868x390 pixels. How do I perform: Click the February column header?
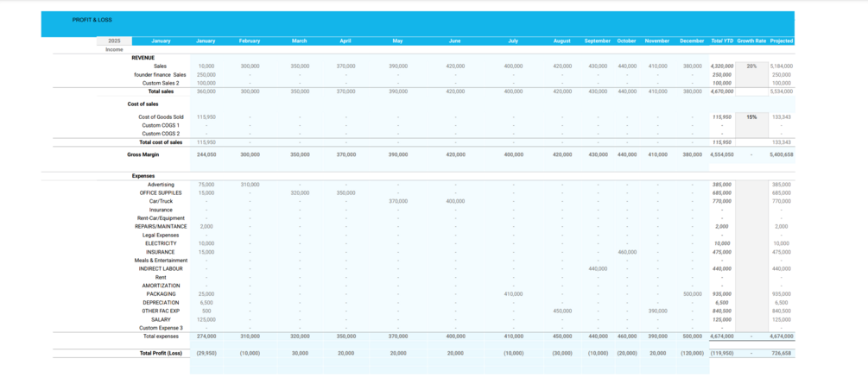point(250,41)
